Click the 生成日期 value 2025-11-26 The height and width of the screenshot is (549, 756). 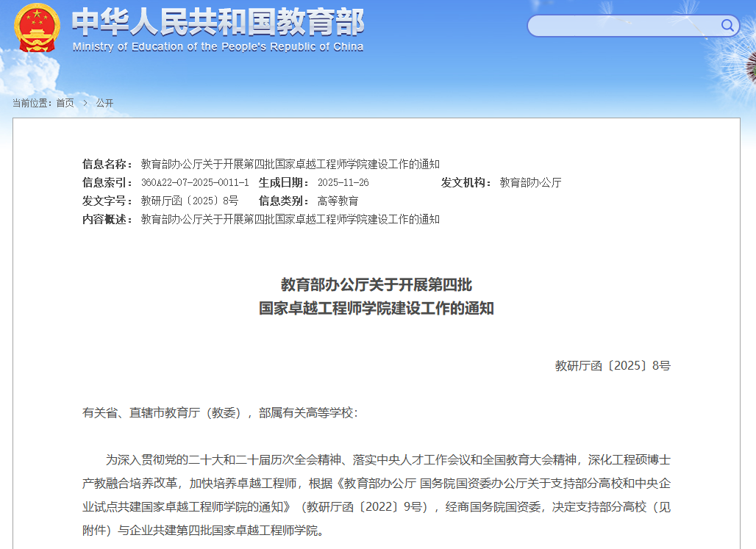[343, 182]
